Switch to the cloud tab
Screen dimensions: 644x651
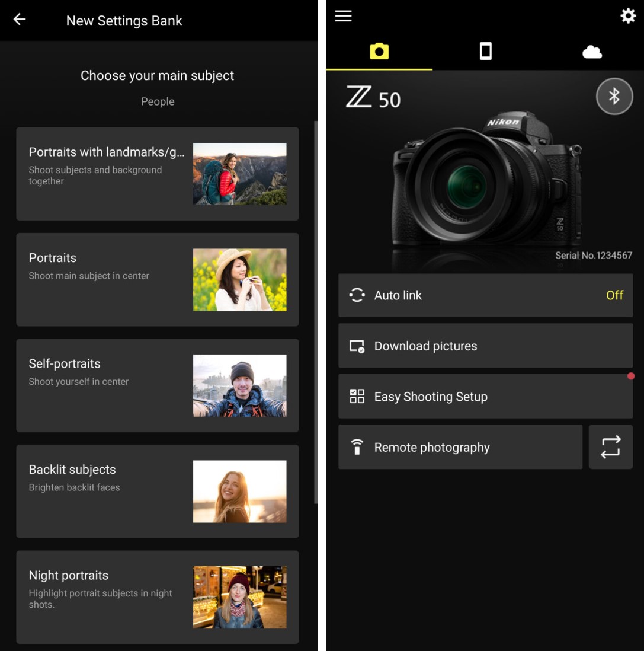pos(592,52)
